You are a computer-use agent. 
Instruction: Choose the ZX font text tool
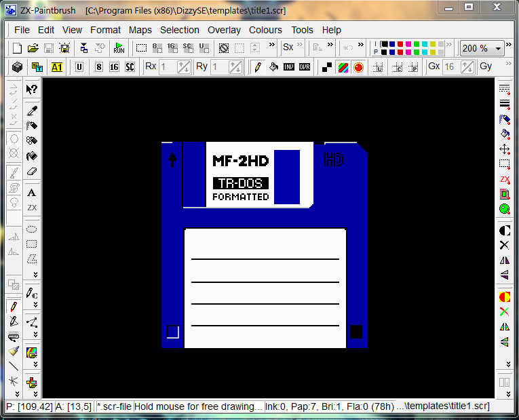click(x=32, y=208)
